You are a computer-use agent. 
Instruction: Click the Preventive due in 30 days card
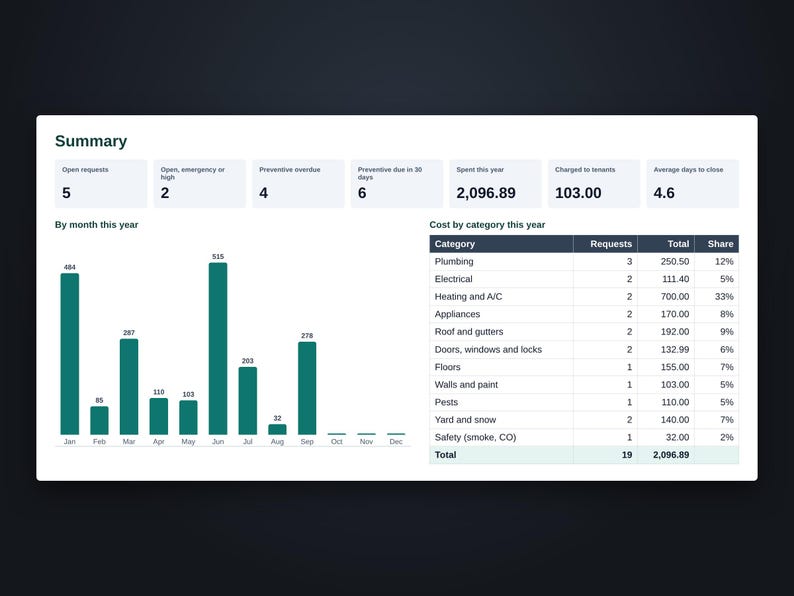click(x=396, y=184)
